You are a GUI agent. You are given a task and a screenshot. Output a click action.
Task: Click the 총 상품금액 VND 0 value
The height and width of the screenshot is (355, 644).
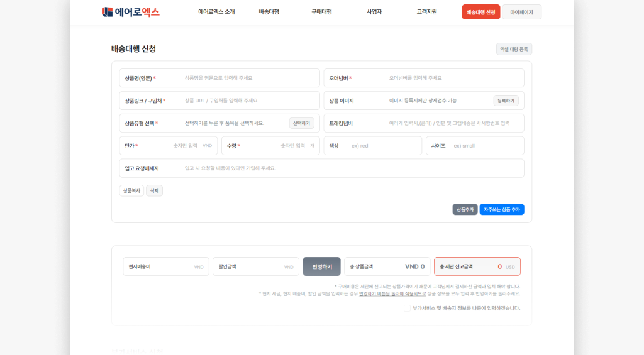coord(415,267)
